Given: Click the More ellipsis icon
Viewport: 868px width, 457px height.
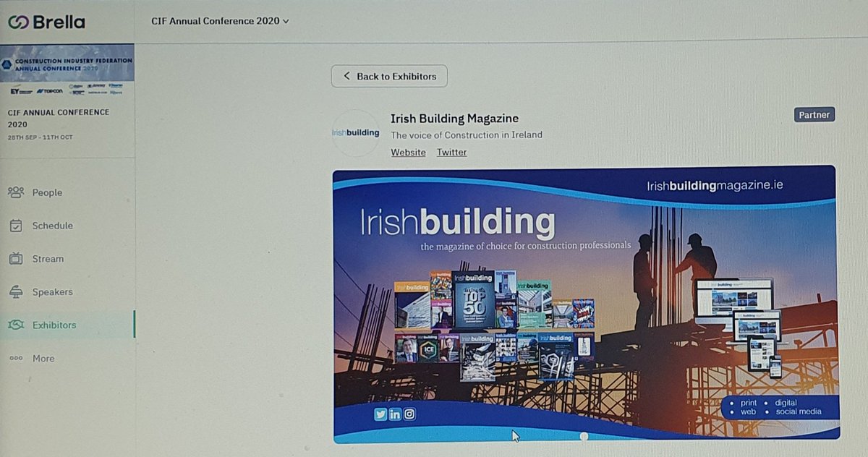Looking at the screenshot, I should (16, 359).
